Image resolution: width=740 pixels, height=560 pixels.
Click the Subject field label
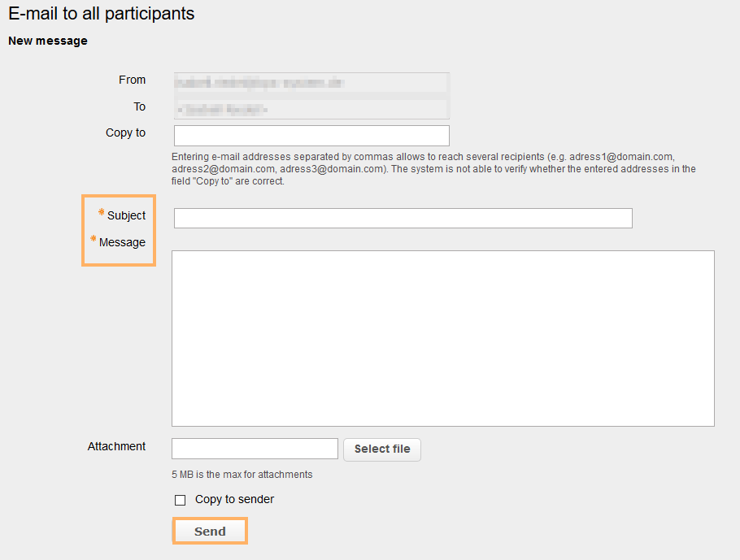pos(127,215)
